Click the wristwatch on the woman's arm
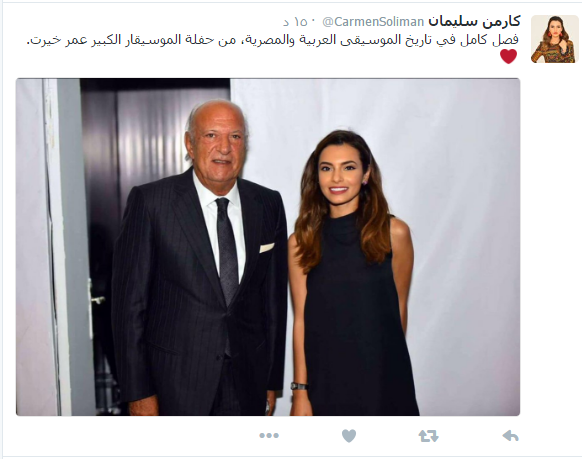The height and width of the screenshot is (459, 582). pos(299,386)
